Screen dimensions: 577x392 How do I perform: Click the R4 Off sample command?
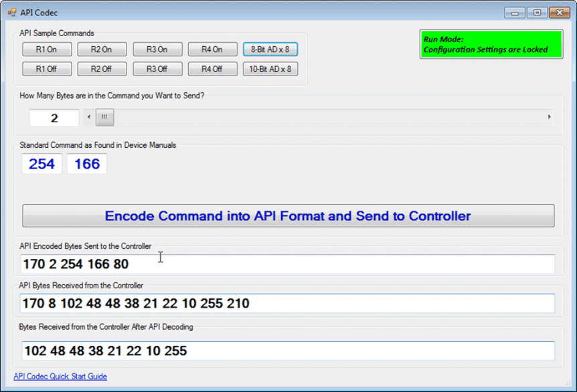(212, 69)
